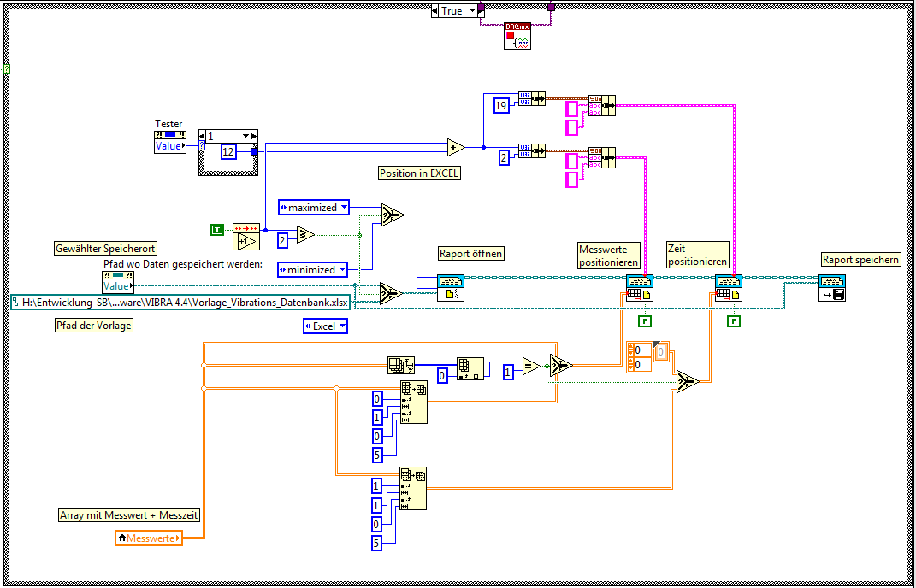Click the Select node fed by the orange array constant
The width and height of the screenshot is (916, 588).
[x=688, y=381]
